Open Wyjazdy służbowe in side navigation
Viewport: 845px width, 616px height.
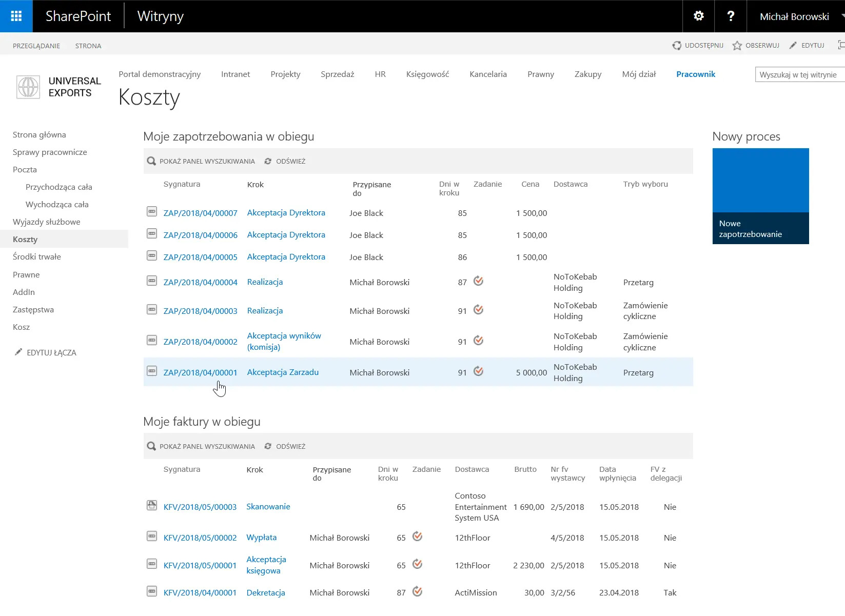click(47, 222)
